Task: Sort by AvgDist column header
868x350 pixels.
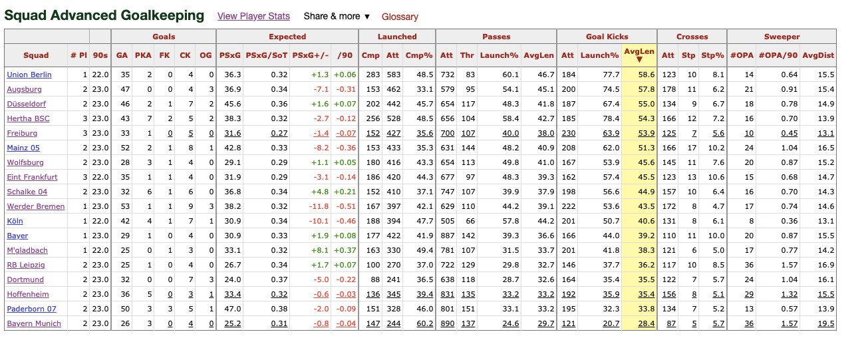Action: 817,55
